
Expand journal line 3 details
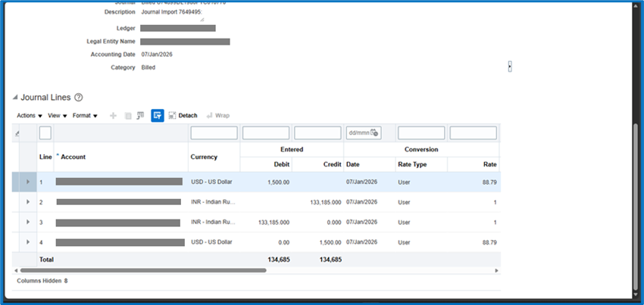click(28, 222)
